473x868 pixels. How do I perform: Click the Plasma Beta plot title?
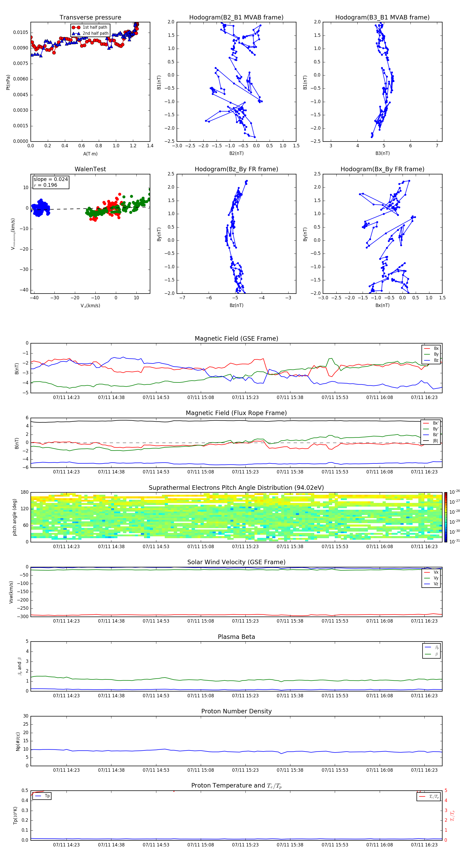click(x=236, y=637)
